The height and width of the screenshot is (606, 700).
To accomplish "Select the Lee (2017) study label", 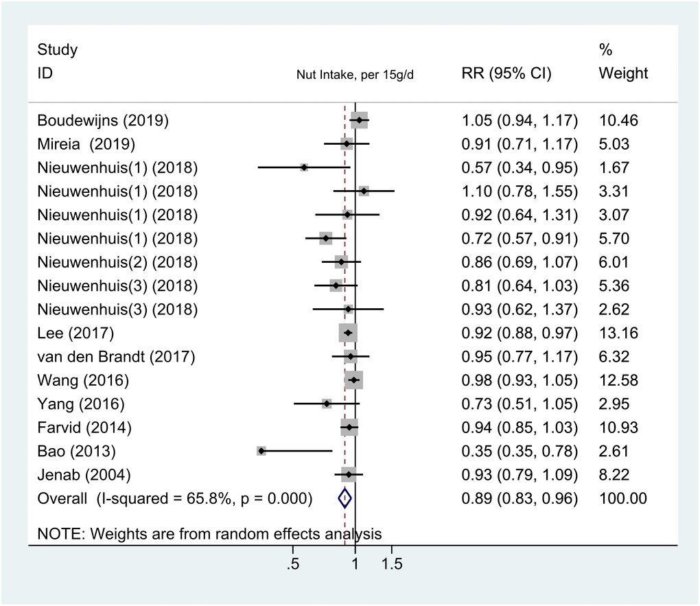I will point(76,334).
